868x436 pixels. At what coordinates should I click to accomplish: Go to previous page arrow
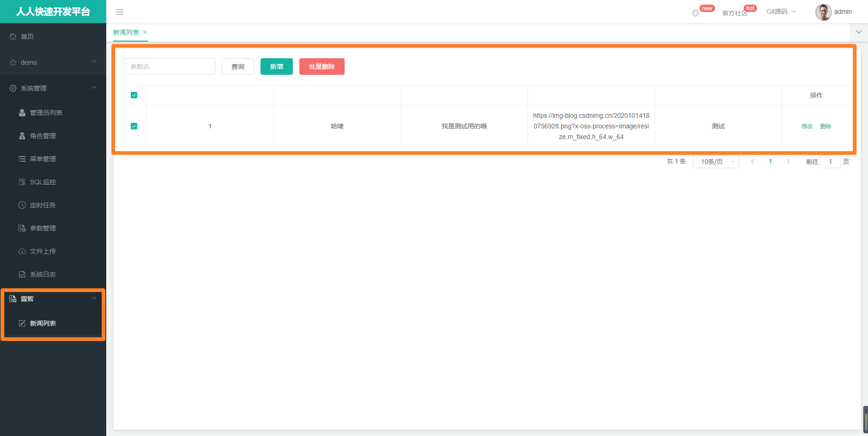point(753,162)
